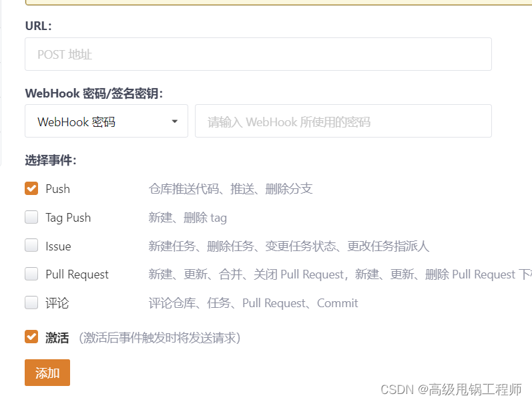Viewport: 532px width, 402px height.
Task: Click the 激活 label text
Action: 57,337
